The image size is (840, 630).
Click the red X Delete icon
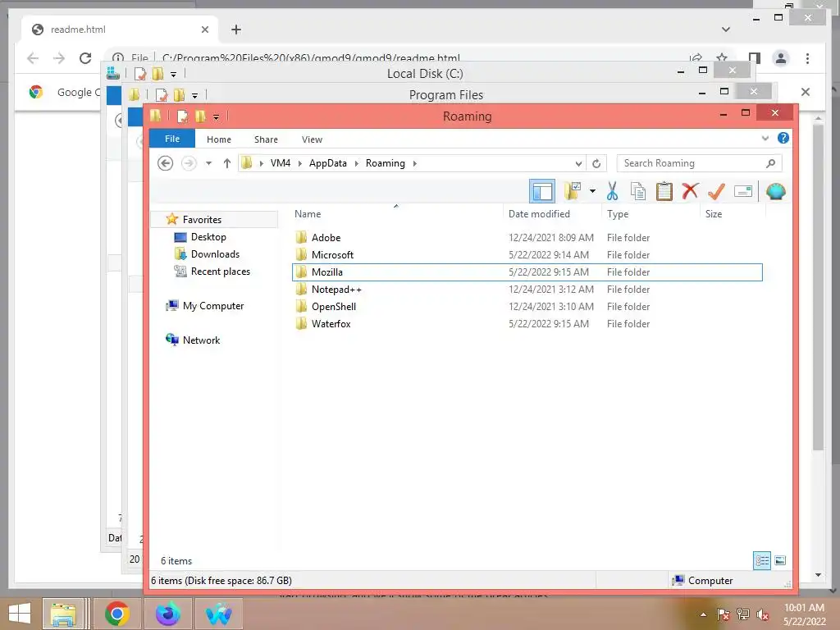tap(690, 190)
